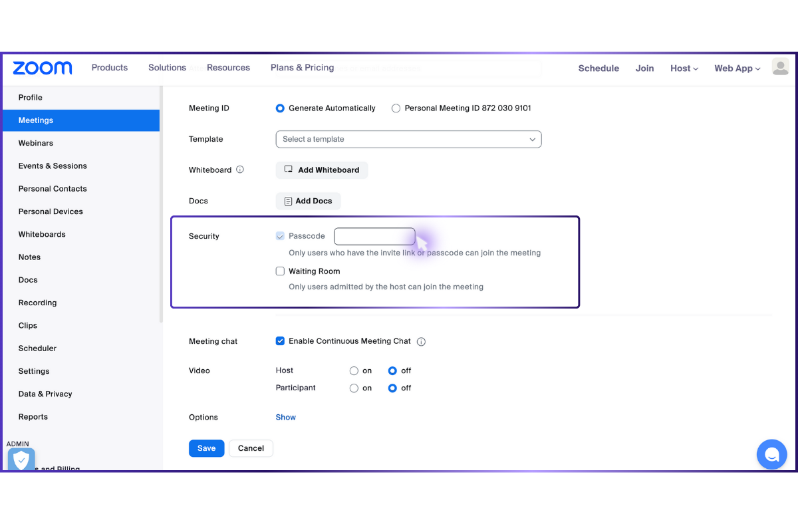
Task: Click the Whiteboard info icon
Action: (x=240, y=170)
